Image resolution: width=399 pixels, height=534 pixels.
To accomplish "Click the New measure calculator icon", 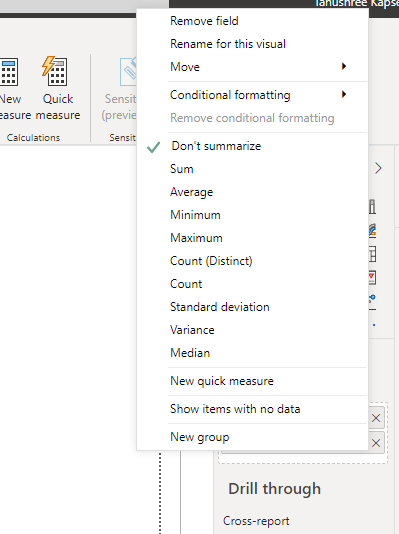I will (x=9, y=72).
